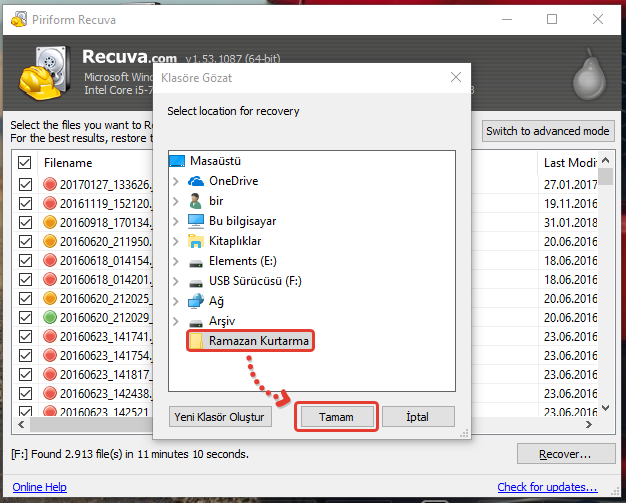Screen dimensions: 626x503
Task: Uncheck the file 20160620_212029 checkbox
Action: click(25, 318)
